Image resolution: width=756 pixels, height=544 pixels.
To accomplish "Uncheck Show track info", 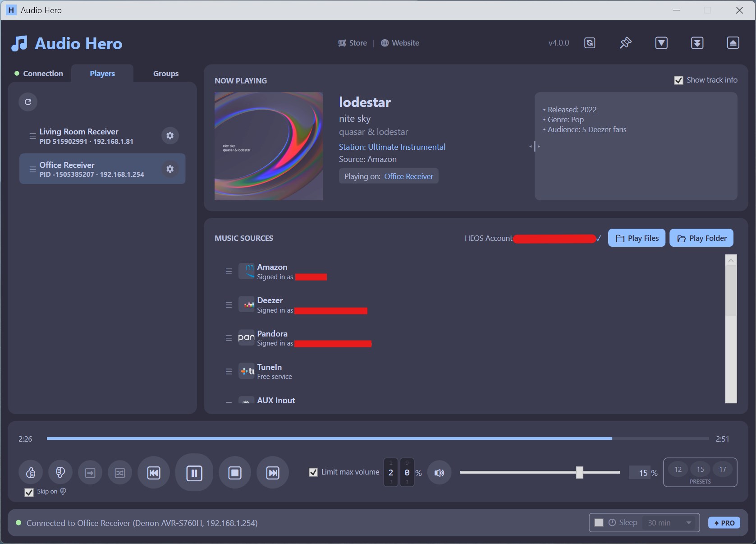I will 678,80.
